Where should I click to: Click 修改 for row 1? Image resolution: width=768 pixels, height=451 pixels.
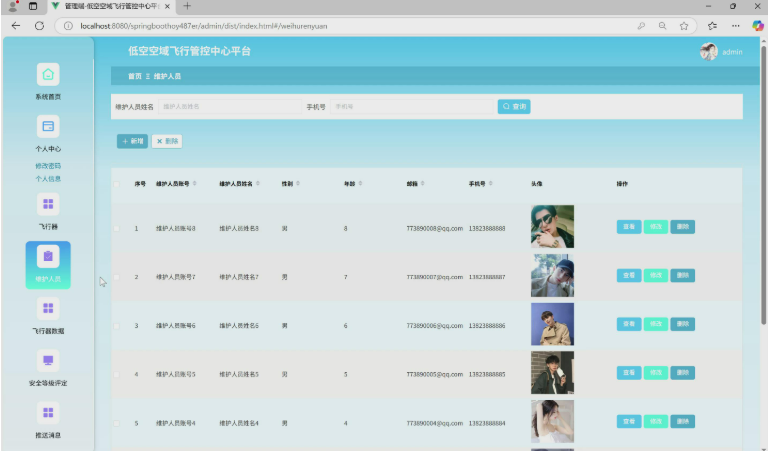[x=656, y=227]
